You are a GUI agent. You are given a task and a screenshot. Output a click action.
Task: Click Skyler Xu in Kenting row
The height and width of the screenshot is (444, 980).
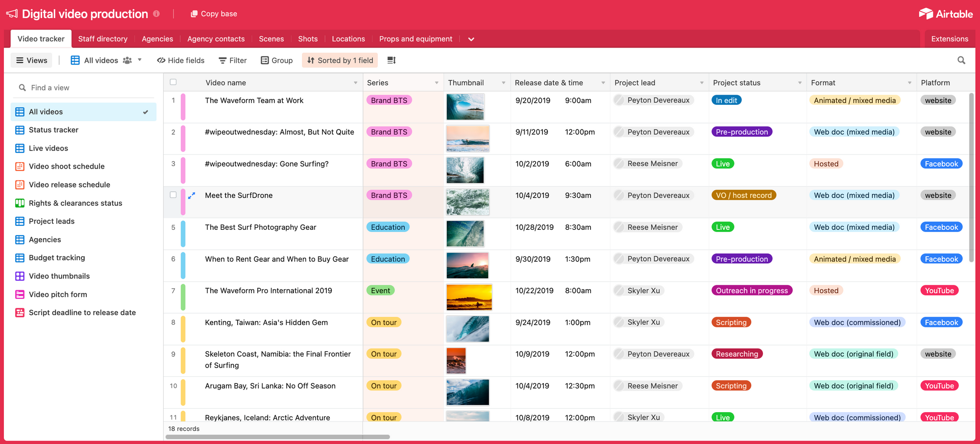coord(638,322)
